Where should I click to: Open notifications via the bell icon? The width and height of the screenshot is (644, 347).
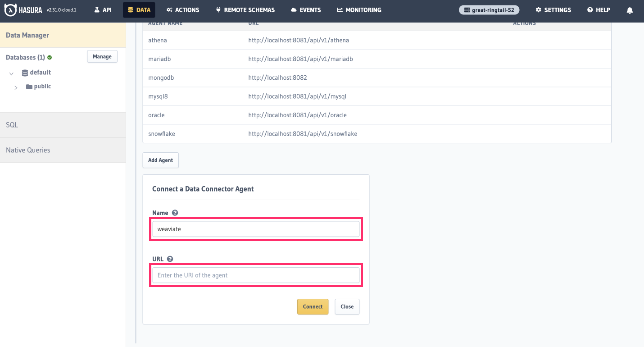point(629,9)
